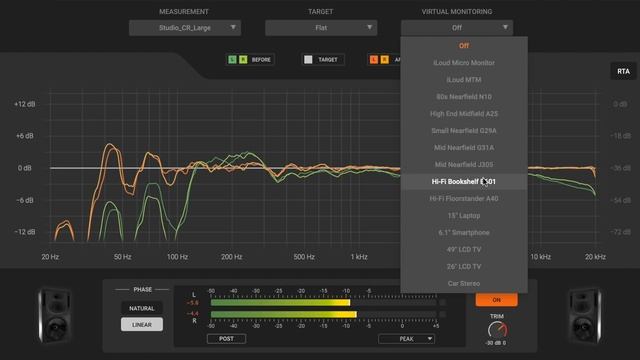Click the 1 kHz frequency axis label
The image size is (640, 360).
click(x=359, y=257)
